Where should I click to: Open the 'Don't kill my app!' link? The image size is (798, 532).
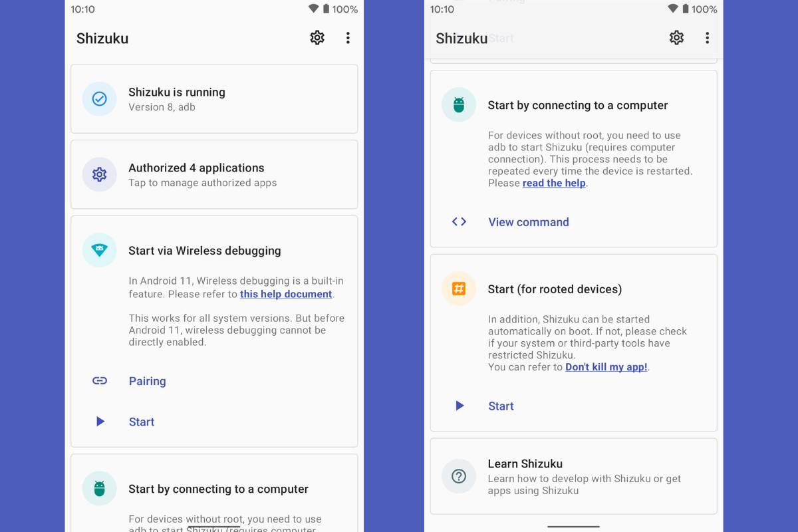[606, 366]
